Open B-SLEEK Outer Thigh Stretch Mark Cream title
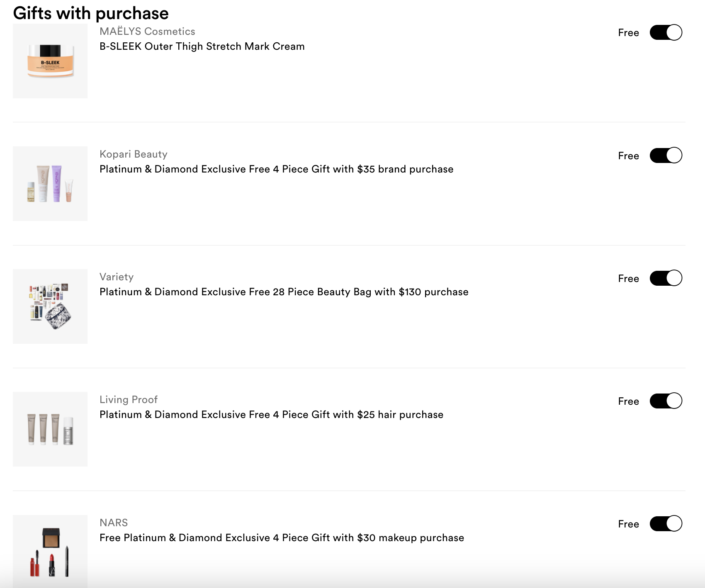Viewport: 705px width, 588px height. [202, 46]
